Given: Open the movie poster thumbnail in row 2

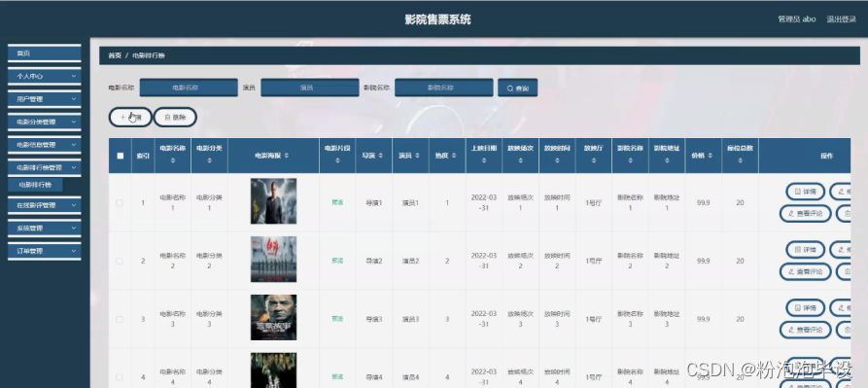Looking at the screenshot, I should 273,259.
